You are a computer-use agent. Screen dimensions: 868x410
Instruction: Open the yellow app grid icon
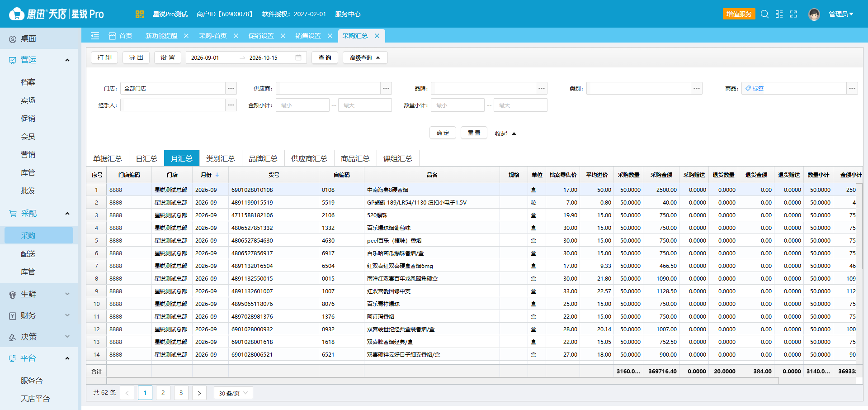click(139, 14)
